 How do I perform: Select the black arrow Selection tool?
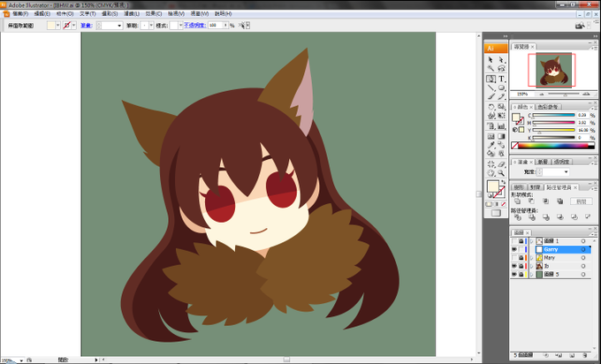pos(491,60)
